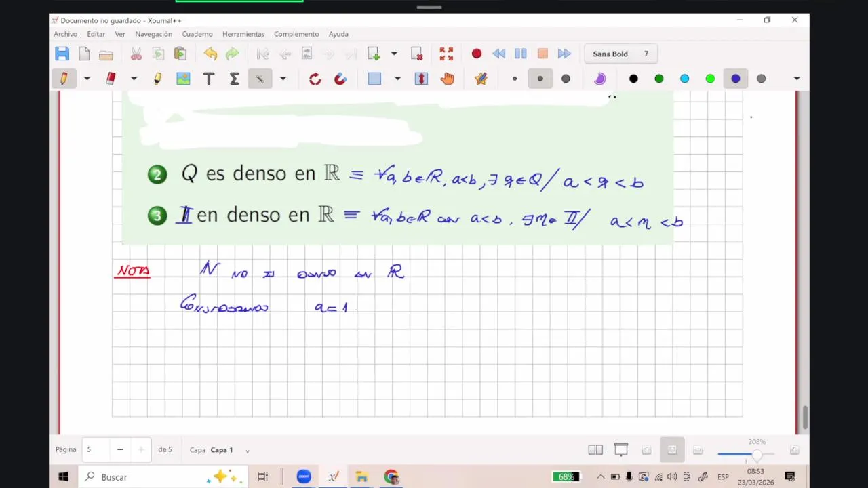Open the insert page dropdown arrow
868x488 pixels.
click(x=394, y=54)
